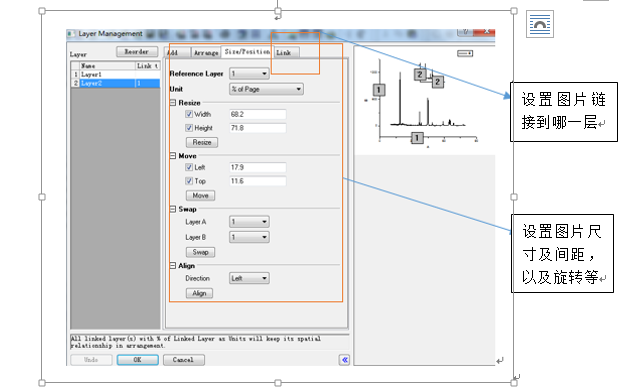Click the Reorder button
The width and height of the screenshot is (631, 392).
(137, 52)
